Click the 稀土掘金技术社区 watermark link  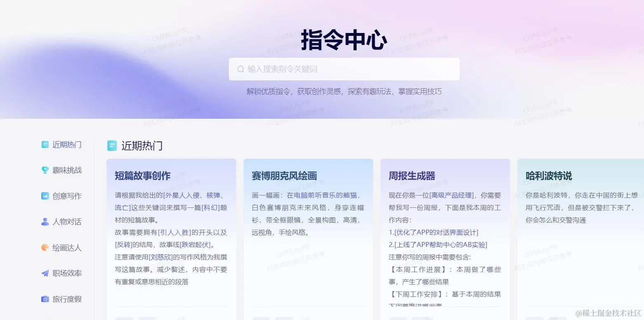[x=608, y=313]
